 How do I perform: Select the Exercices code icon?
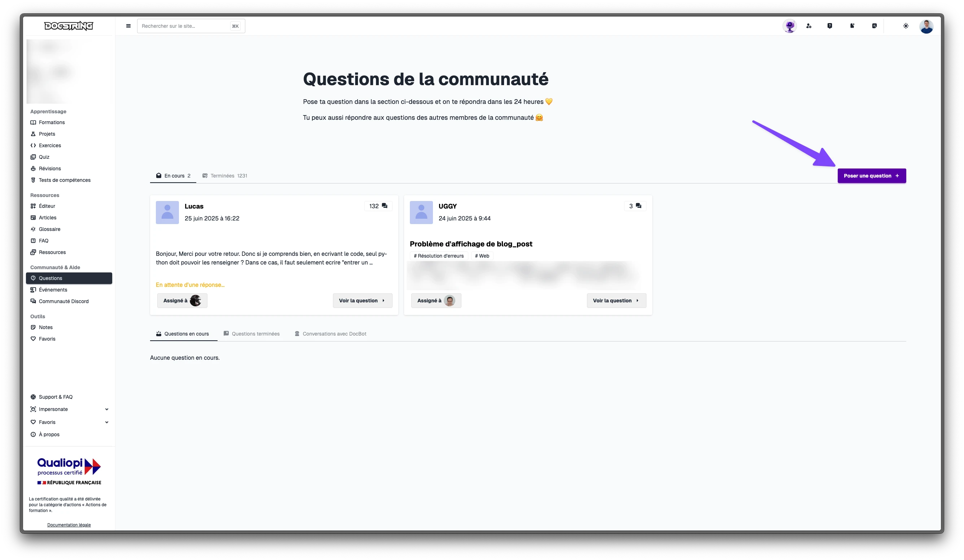point(34,145)
